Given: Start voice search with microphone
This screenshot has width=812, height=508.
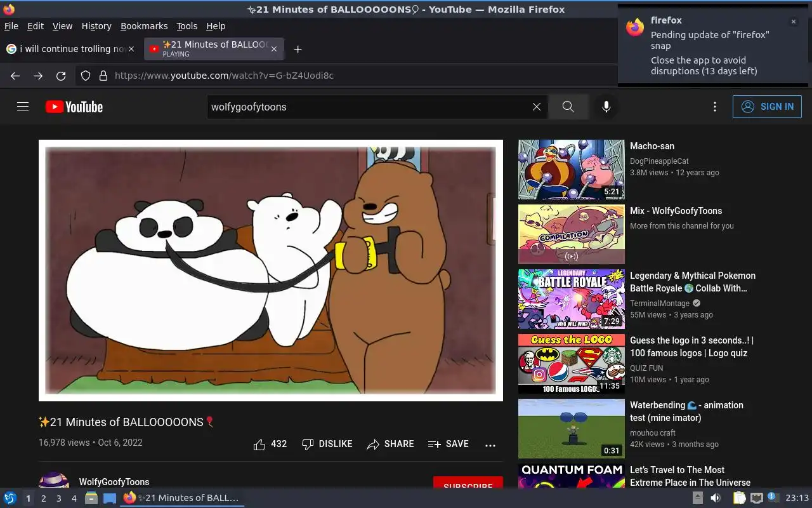Looking at the screenshot, I should (606, 107).
